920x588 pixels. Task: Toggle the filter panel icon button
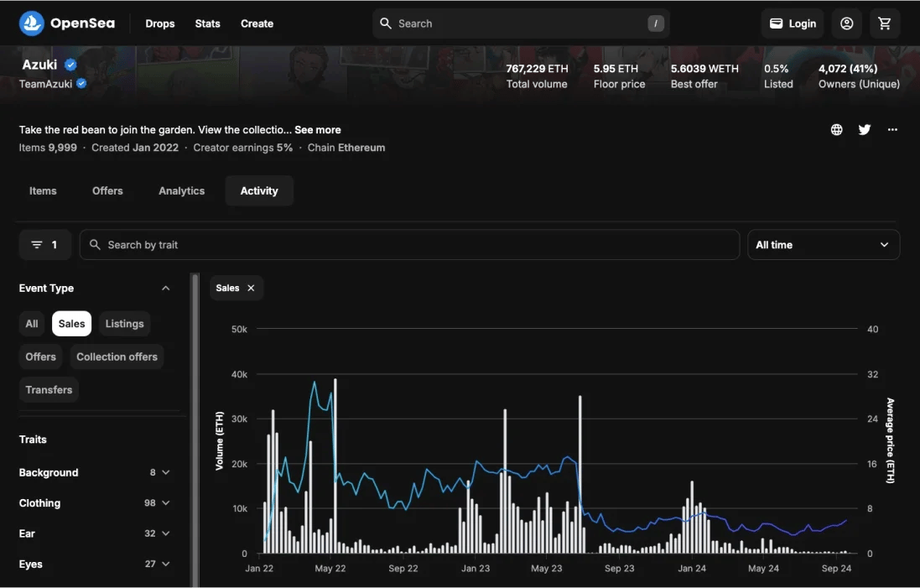(x=45, y=245)
